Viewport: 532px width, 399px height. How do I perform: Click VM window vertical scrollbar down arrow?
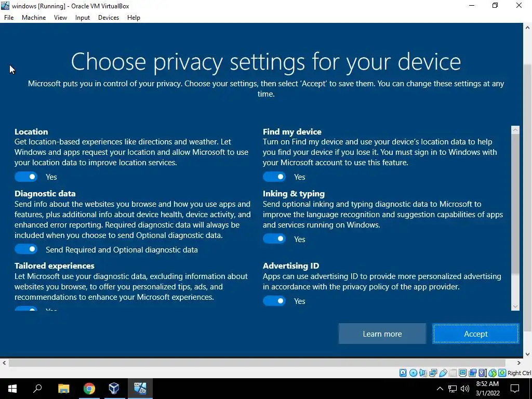click(528, 354)
